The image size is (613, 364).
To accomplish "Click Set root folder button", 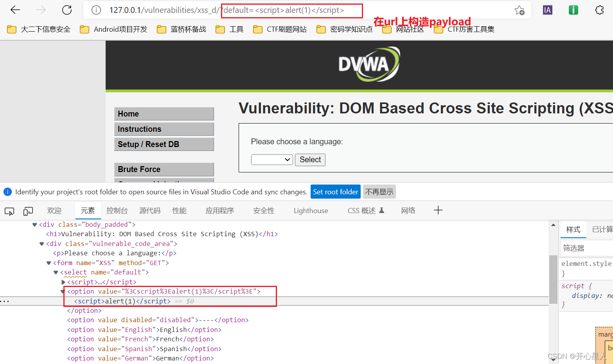I will [x=336, y=192].
